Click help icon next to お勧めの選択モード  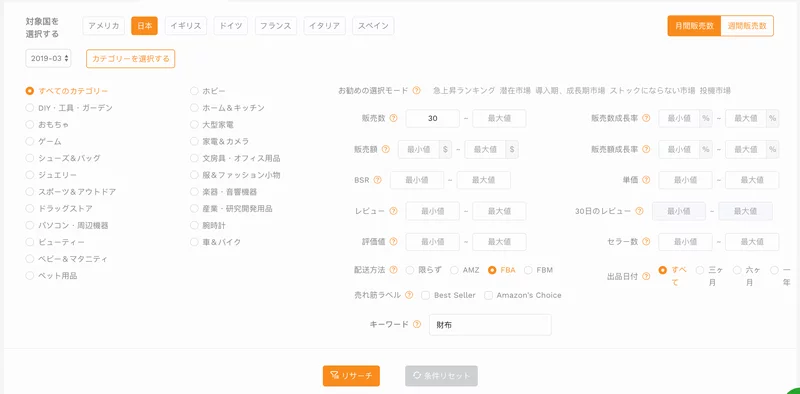(416, 91)
